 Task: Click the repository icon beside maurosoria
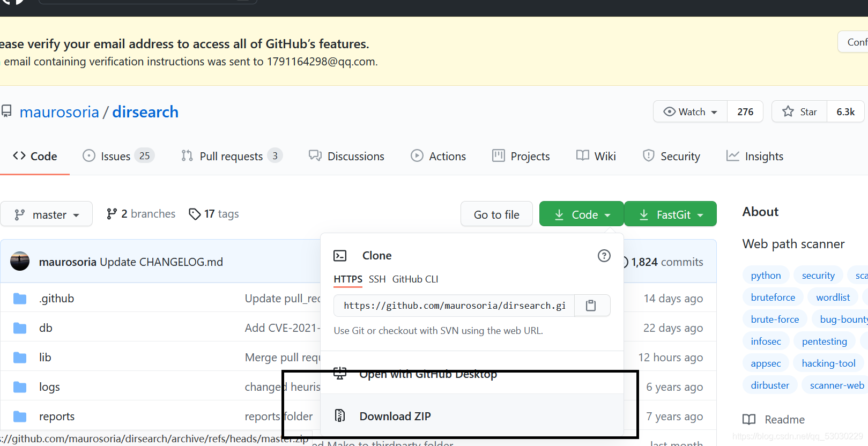point(6,111)
